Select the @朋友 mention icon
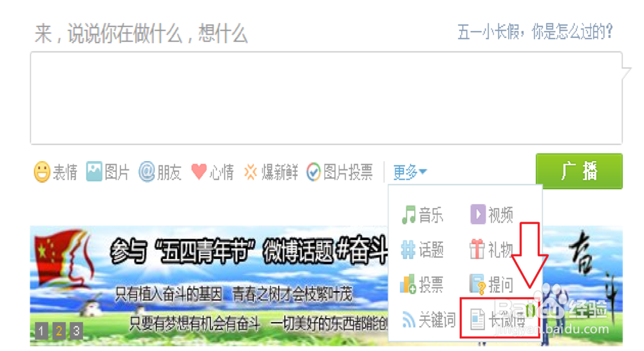The height and width of the screenshot is (351, 644). 147,171
